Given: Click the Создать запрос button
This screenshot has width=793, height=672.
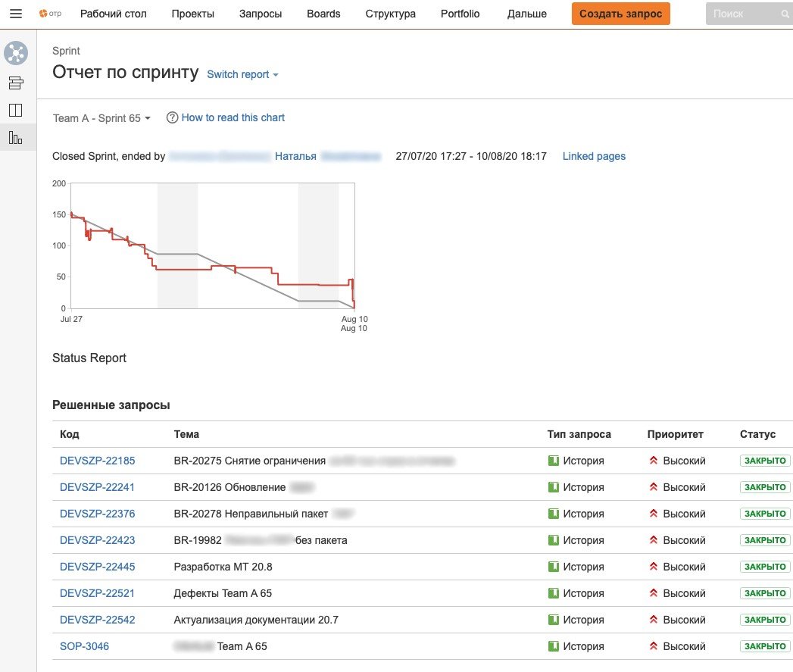Looking at the screenshot, I should (620, 14).
